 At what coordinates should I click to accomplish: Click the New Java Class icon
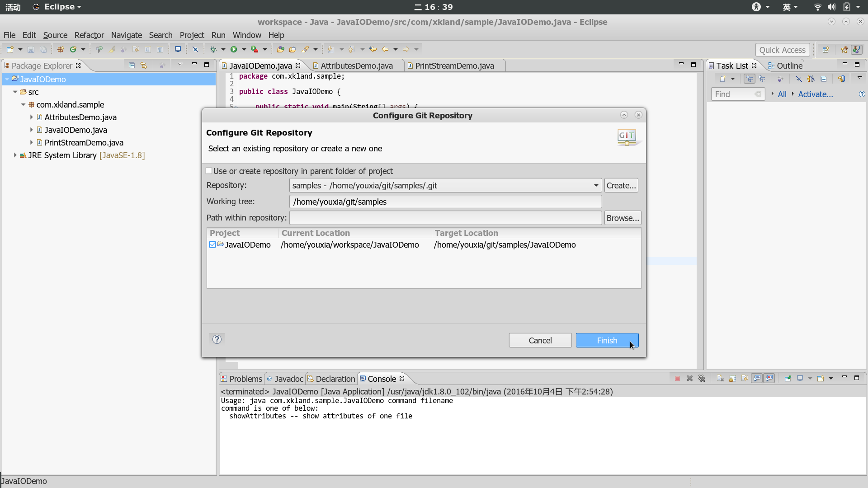73,49
